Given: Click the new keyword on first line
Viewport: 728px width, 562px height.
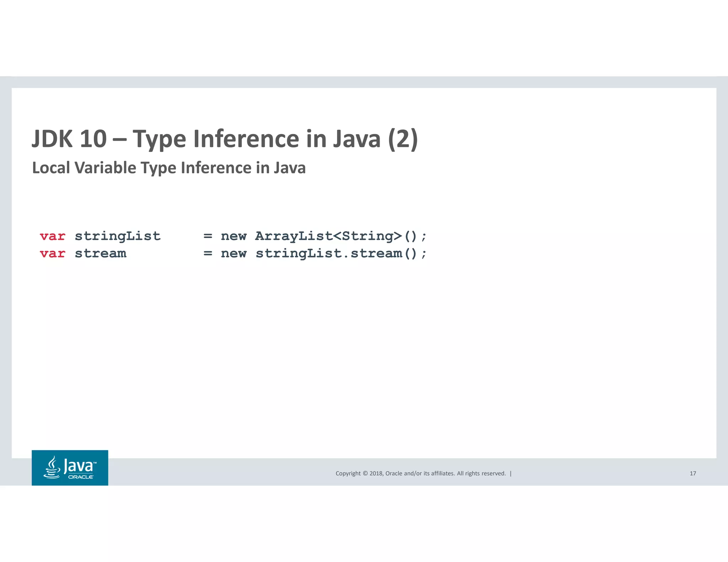Looking at the screenshot, I should click(234, 236).
